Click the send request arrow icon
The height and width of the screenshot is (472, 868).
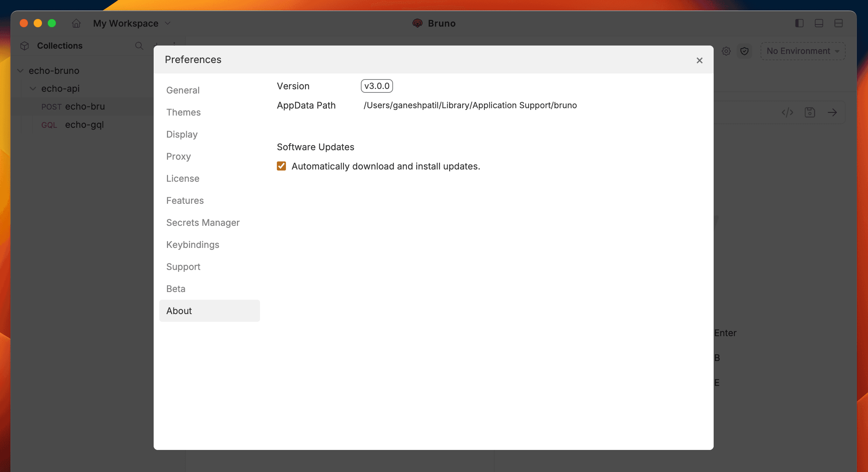(x=832, y=112)
